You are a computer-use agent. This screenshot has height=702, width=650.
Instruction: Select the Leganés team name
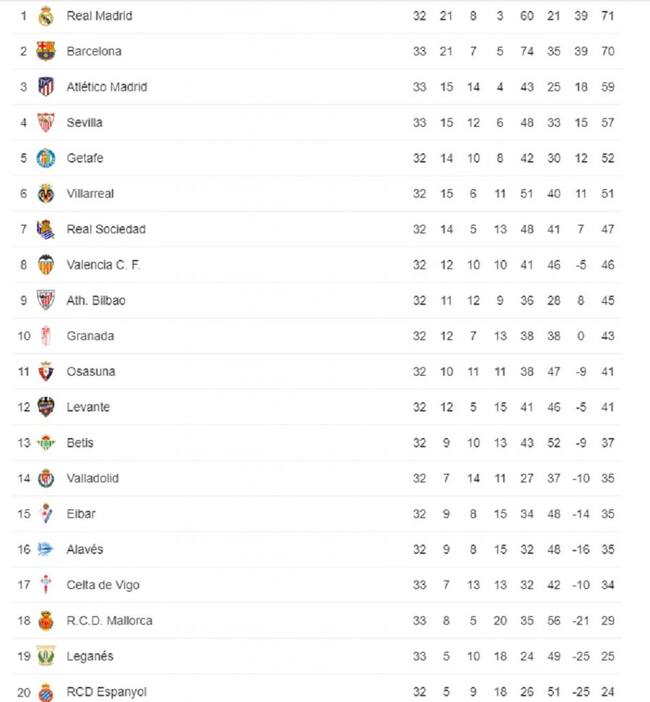click(x=90, y=656)
